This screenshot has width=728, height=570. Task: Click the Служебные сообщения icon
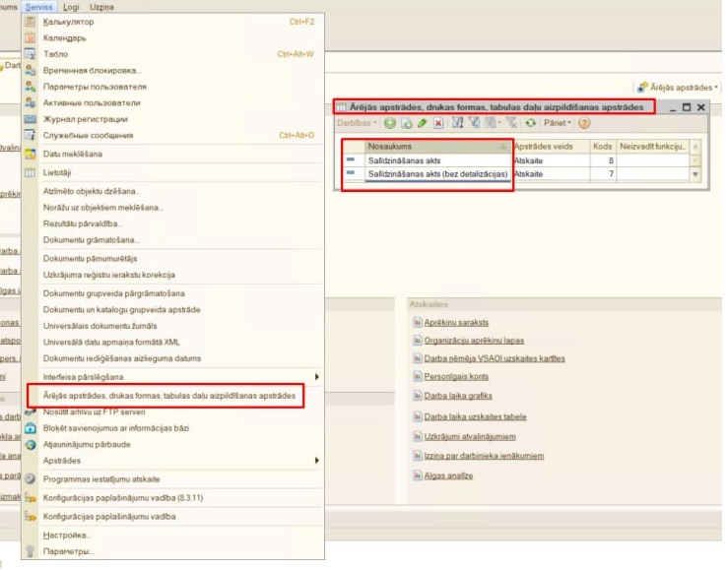pos(30,136)
